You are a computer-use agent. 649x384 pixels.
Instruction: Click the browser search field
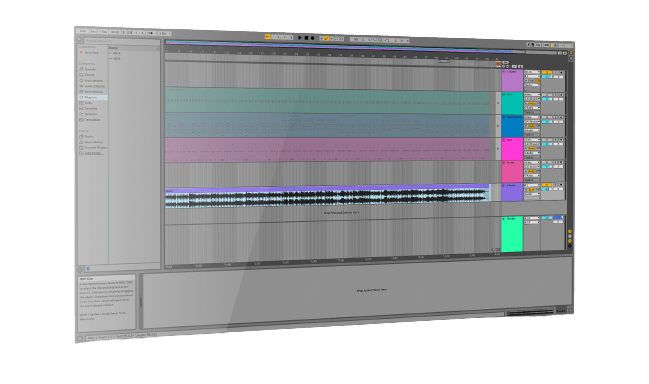point(121,41)
